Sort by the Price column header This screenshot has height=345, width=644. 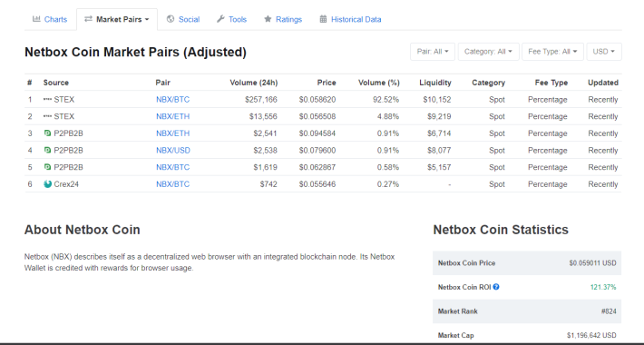[327, 83]
